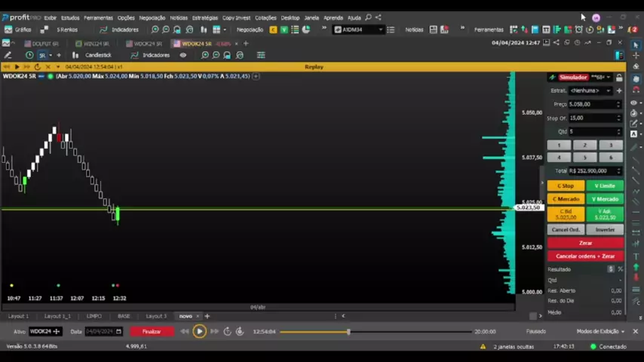The height and width of the screenshot is (362, 644).
Task: Select the Layout 3 tab
Action: [x=156, y=316]
